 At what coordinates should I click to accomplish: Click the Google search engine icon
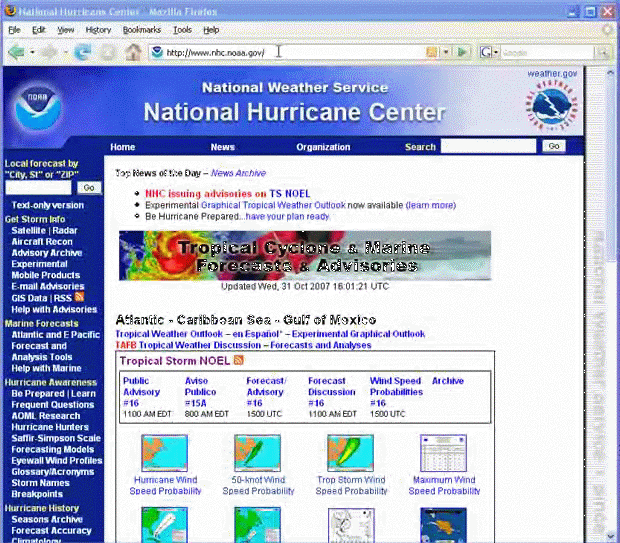pos(486,52)
